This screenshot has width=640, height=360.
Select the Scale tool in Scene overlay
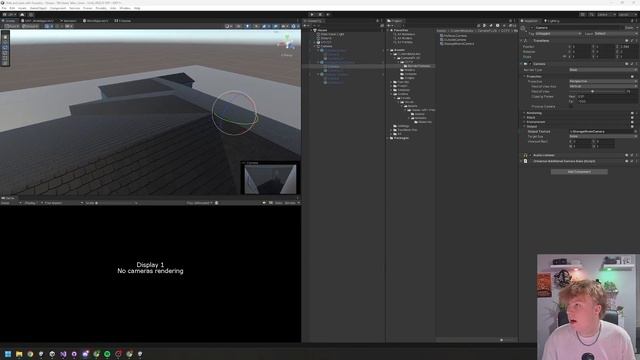point(5,53)
